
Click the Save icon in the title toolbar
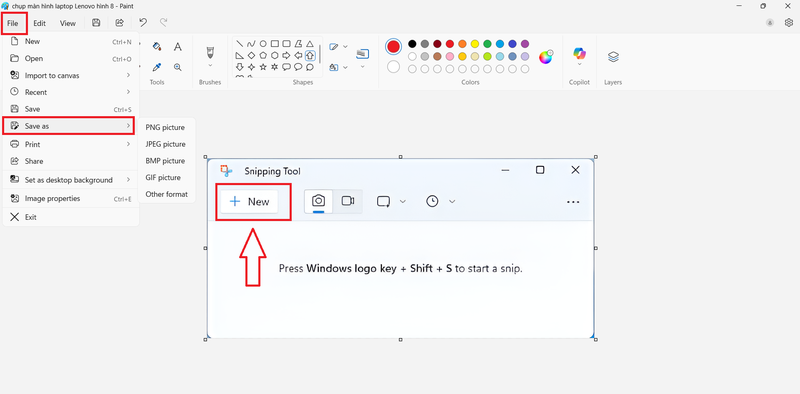point(96,23)
